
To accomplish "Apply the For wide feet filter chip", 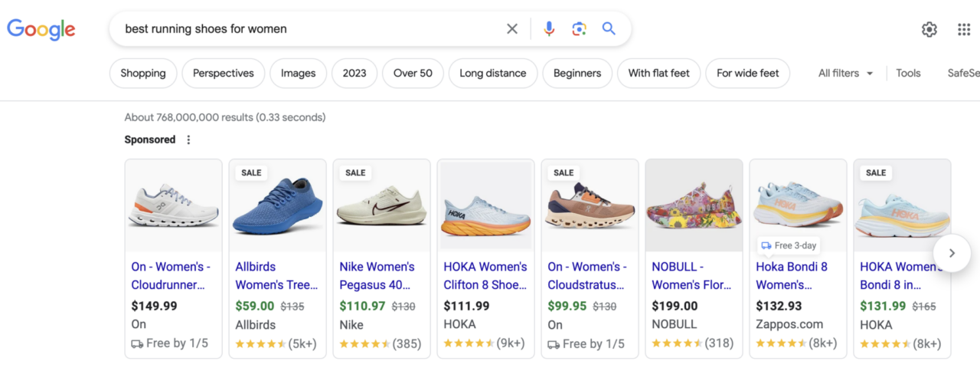I will tap(747, 74).
